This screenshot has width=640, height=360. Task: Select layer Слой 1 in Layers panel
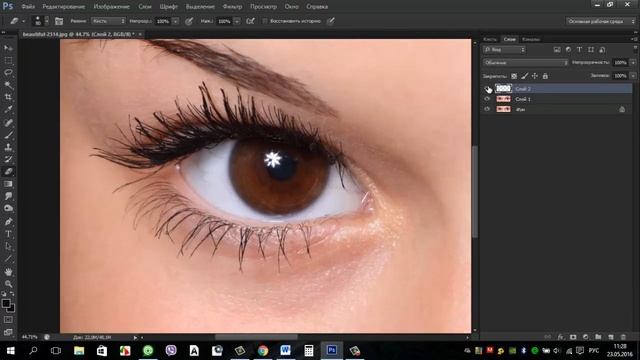point(557,99)
